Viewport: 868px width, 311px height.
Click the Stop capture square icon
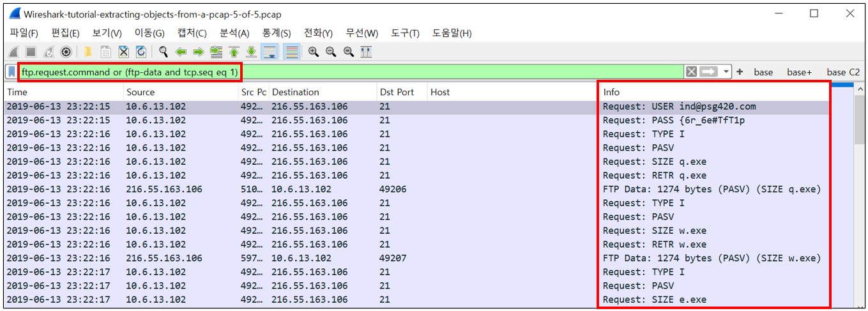coord(31,52)
